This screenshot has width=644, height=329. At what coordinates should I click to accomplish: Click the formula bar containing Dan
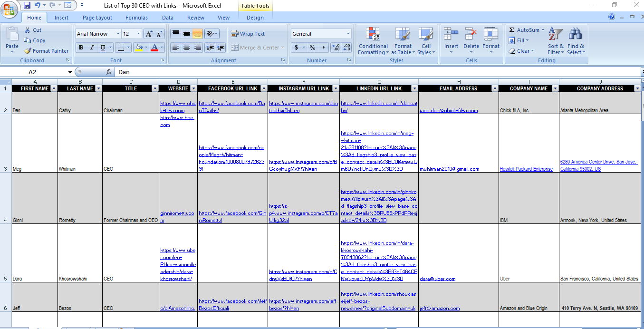point(378,72)
